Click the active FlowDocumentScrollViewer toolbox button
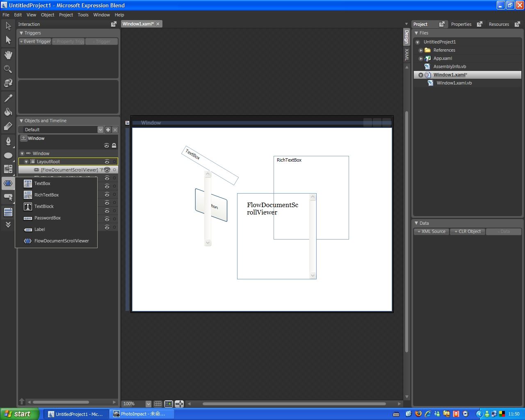Viewport: 525px width, 420px height. click(x=8, y=183)
